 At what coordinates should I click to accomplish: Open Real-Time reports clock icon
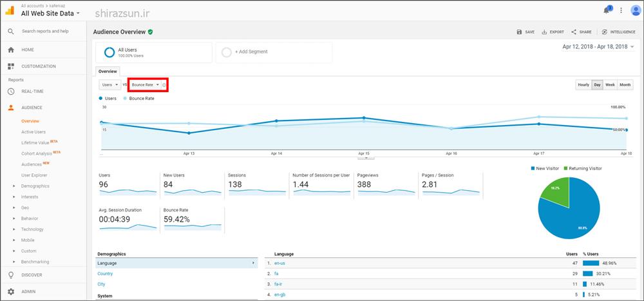[11, 92]
